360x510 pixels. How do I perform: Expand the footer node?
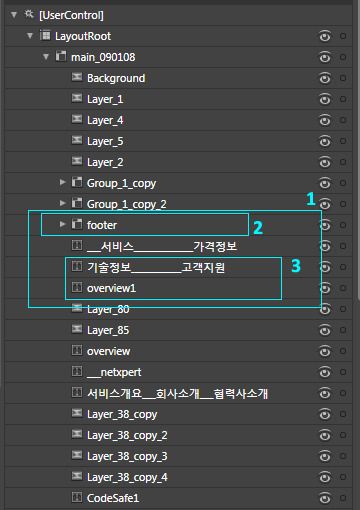coord(62,224)
